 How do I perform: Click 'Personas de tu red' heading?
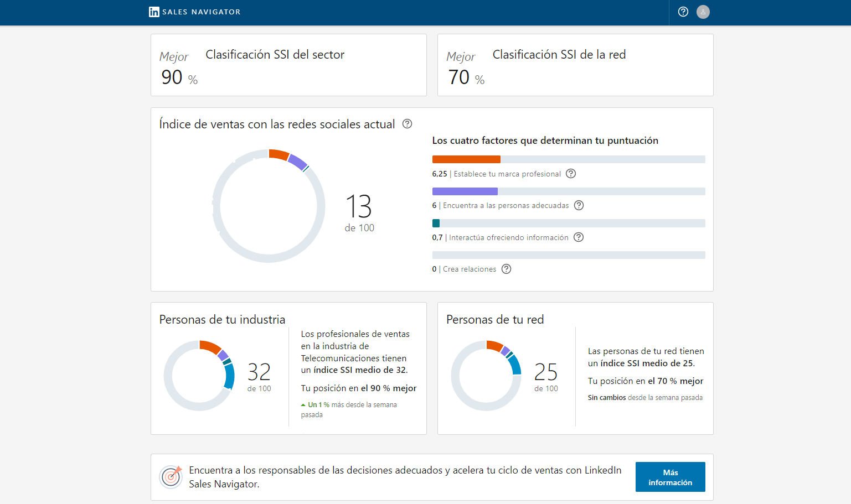[495, 319]
